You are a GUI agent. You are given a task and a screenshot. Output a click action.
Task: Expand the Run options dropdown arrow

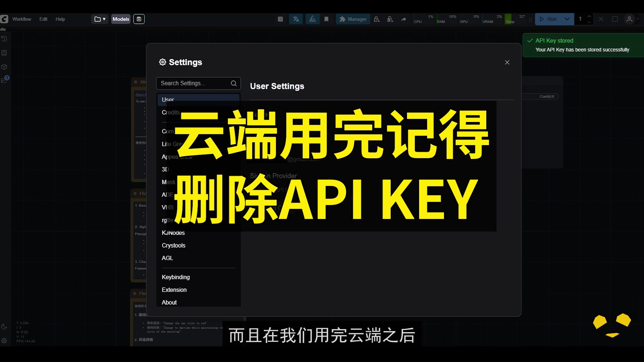[x=567, y=19]
